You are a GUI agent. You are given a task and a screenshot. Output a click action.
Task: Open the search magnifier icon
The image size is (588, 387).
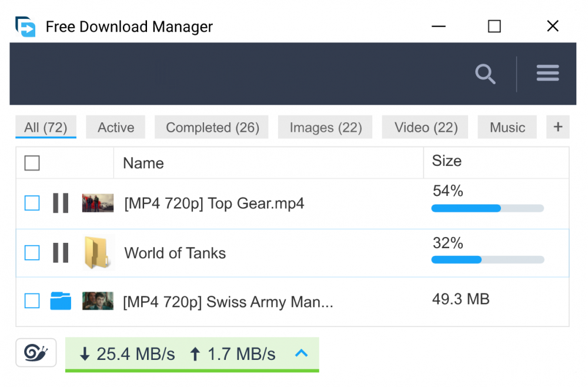click(485, 74)
